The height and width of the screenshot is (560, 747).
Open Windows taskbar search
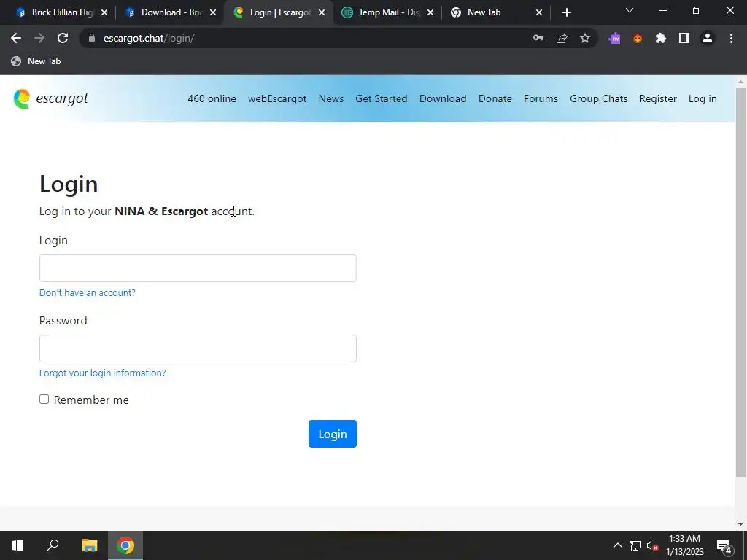point(53,545)
